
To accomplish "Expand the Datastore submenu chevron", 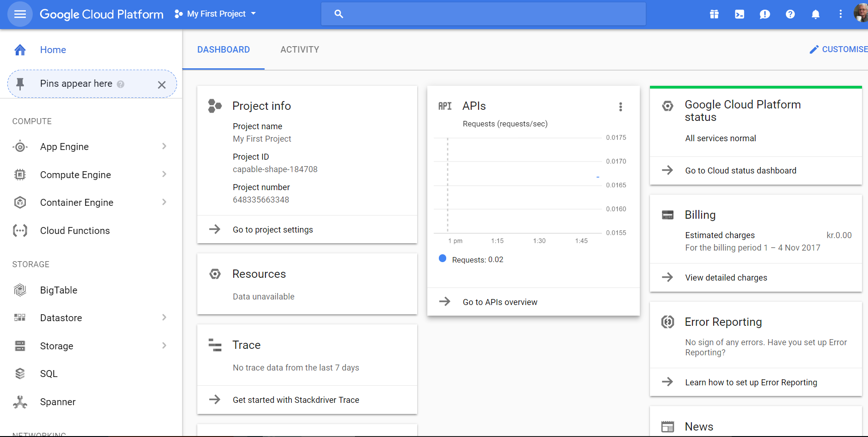I will [164, 317].
